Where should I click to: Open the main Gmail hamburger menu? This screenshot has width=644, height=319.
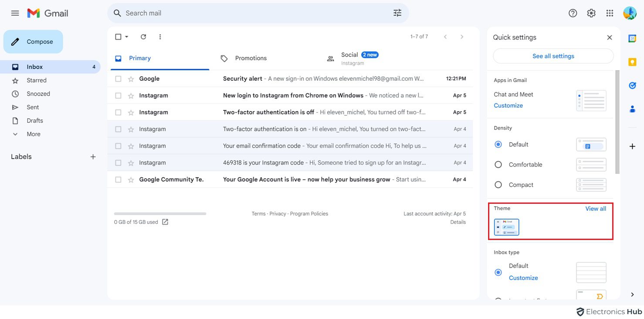[x=14, y=13]
